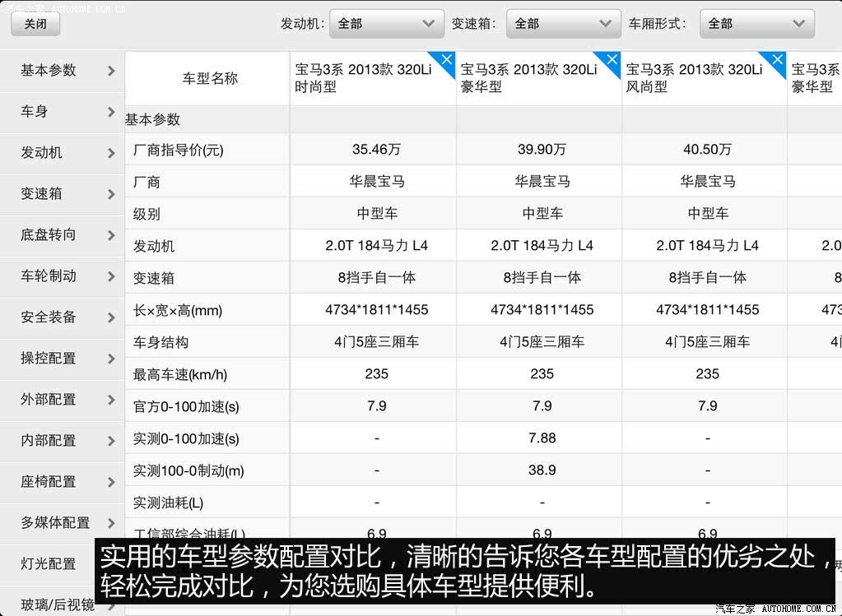Open 座椅配置 sidebar category
The width and height of the screenshot is (842, 616).
point(62,482)
